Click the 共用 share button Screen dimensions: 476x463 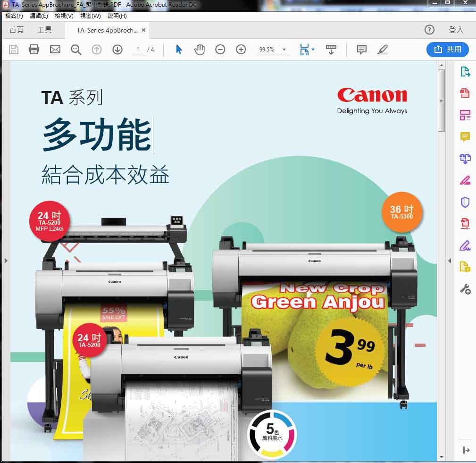coord(448,49)
